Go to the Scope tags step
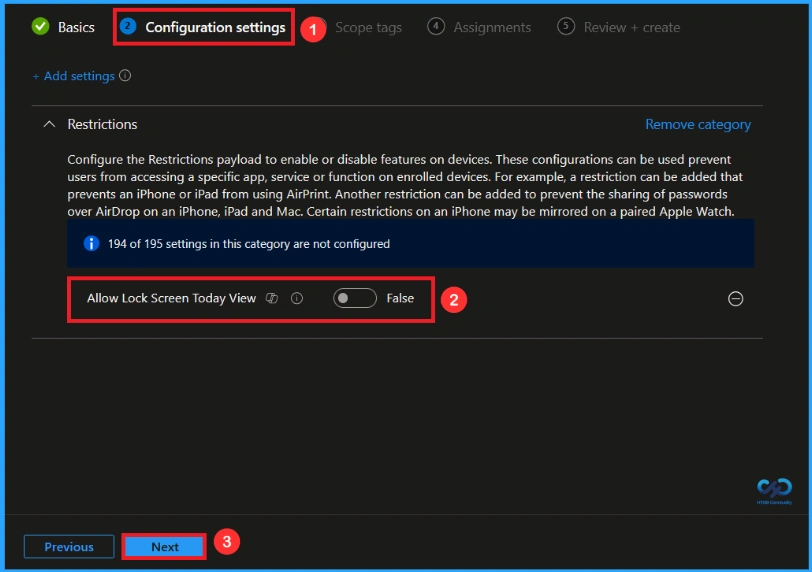This screenshot has height=572, width=812. (368, 27)
